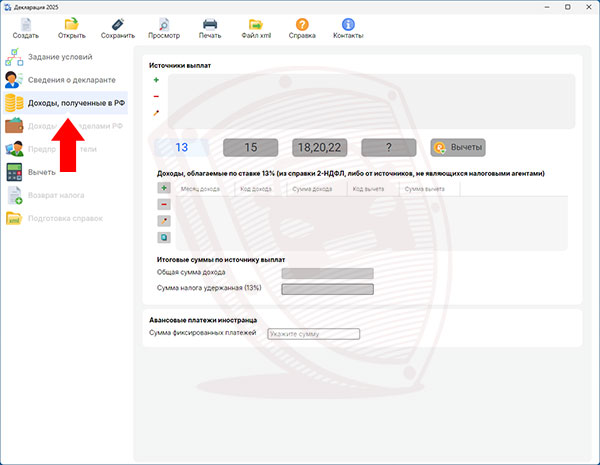Select the 13 tax rate tab
This screenshot has height=465, width=600.
click(181, 147)
